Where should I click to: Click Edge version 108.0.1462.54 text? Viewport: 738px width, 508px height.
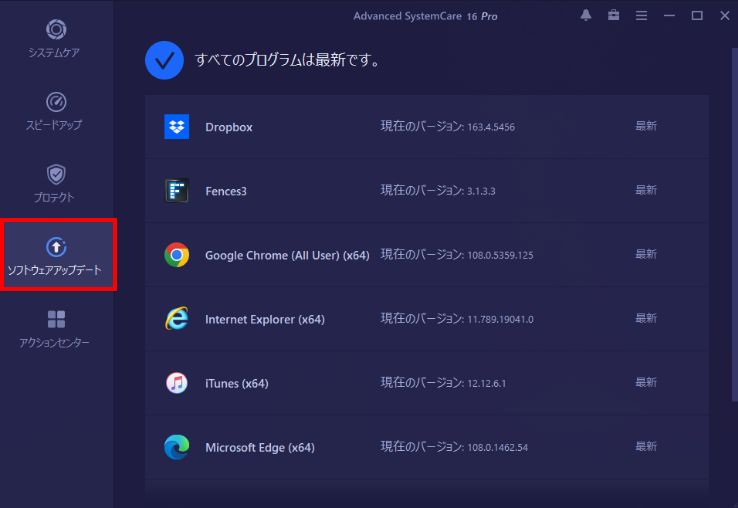(x=454, y=446)
